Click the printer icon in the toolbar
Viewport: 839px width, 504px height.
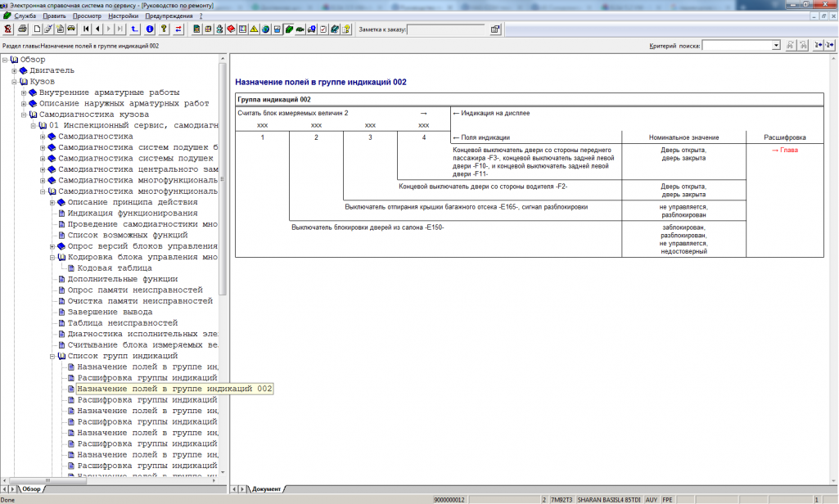coord(23,29)
